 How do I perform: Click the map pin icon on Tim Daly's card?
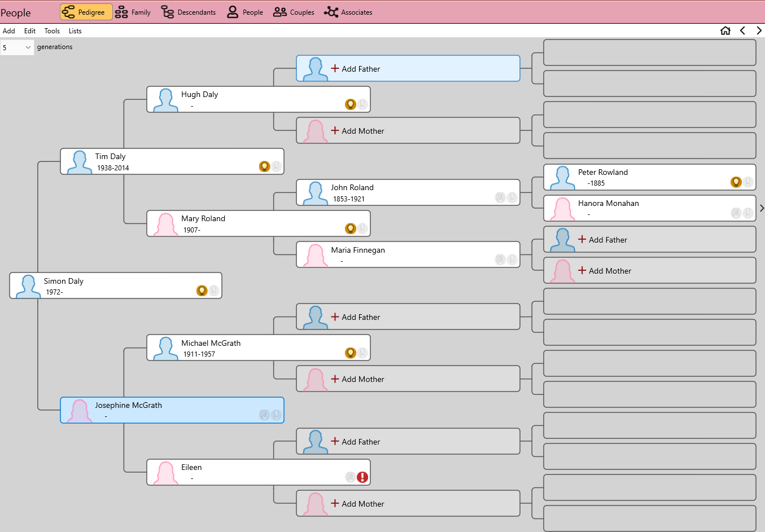click(264, 166)
